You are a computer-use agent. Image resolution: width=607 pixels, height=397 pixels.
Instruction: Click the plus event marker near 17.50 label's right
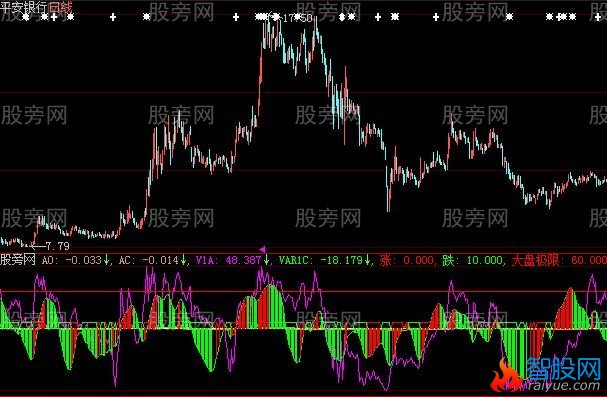pyautogui.click(x=378, y=17)
